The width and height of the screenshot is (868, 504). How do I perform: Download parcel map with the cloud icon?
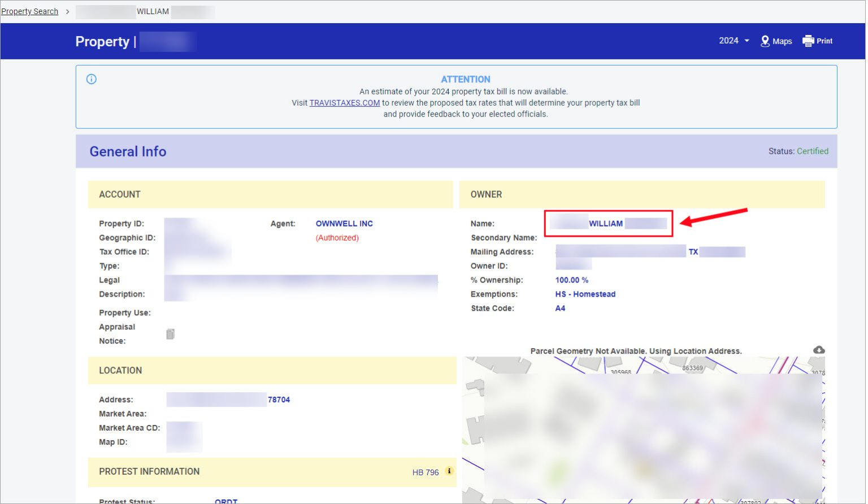[818, 350]
